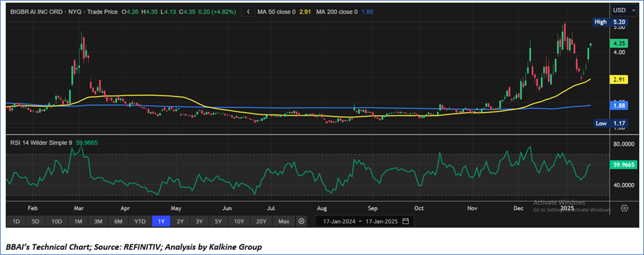Open the time range settings gear
Image resolution: width=644 pixels, height=255 pixels.
[302, 221]
